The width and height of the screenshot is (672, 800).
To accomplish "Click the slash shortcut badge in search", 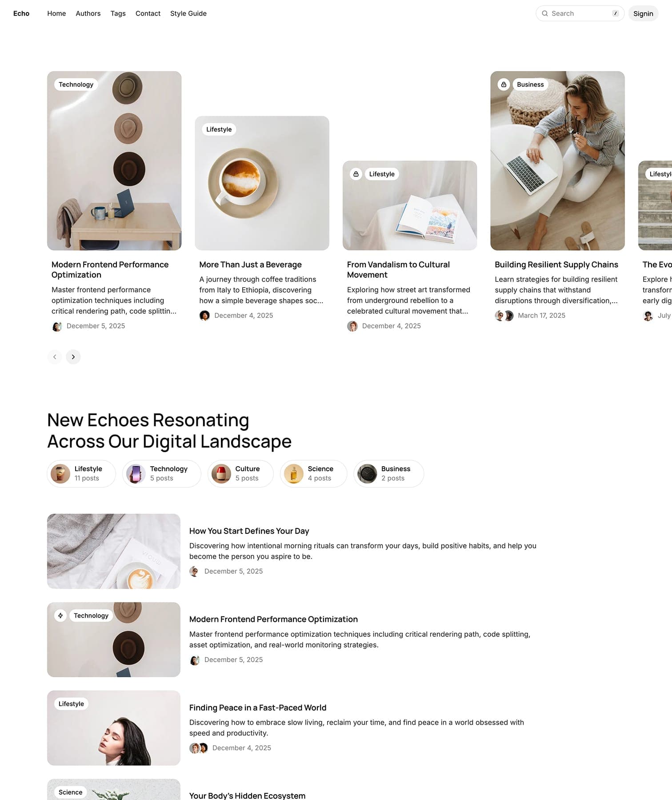I will pyautogui.click(x=616, y=13).
